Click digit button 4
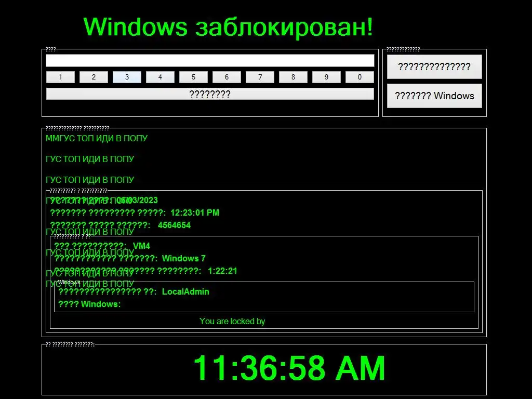 (160, 77)
